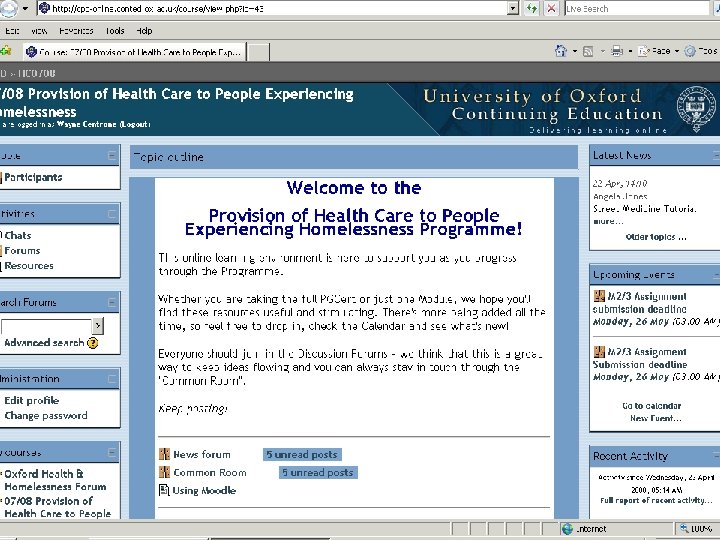Open the Print icon dropdown arrow
The image size is (720, 540).
point(630,51)
